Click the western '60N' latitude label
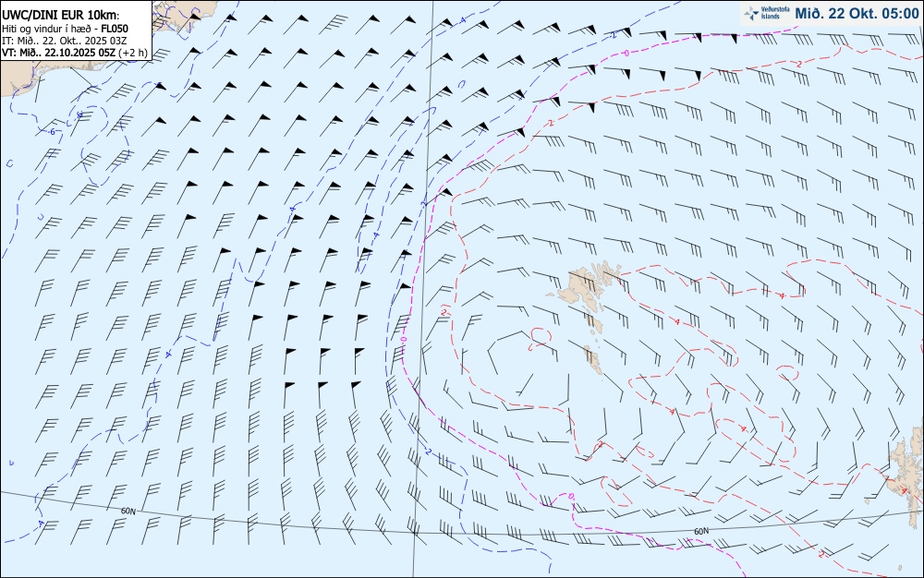The width and height of the screenshot is (924, 578). pos(128,511)
